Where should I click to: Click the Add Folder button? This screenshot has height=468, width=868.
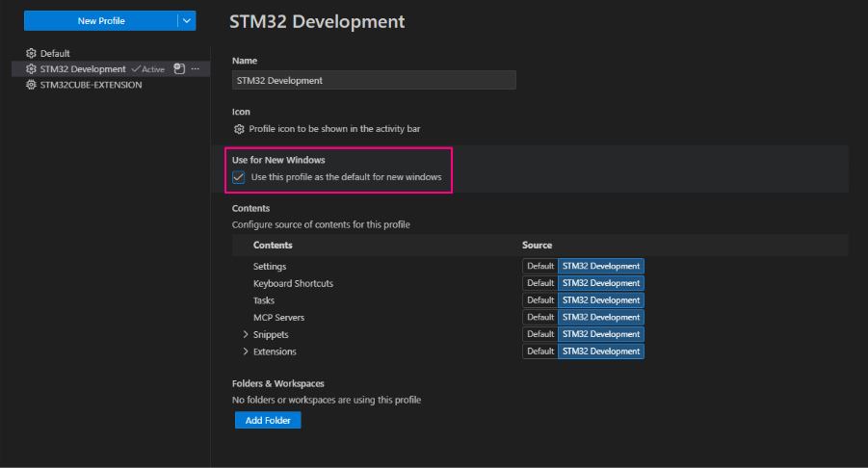click(268, 421)
